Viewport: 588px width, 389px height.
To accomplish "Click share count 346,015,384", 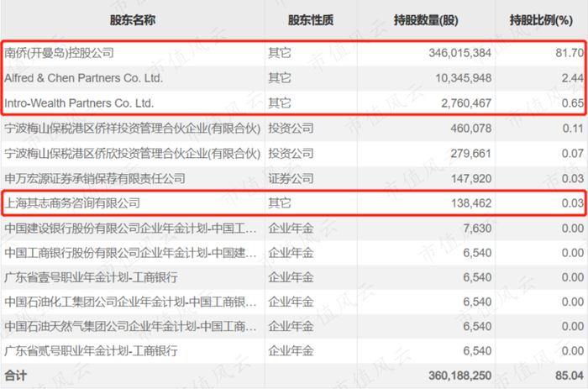I will [460, 53].
